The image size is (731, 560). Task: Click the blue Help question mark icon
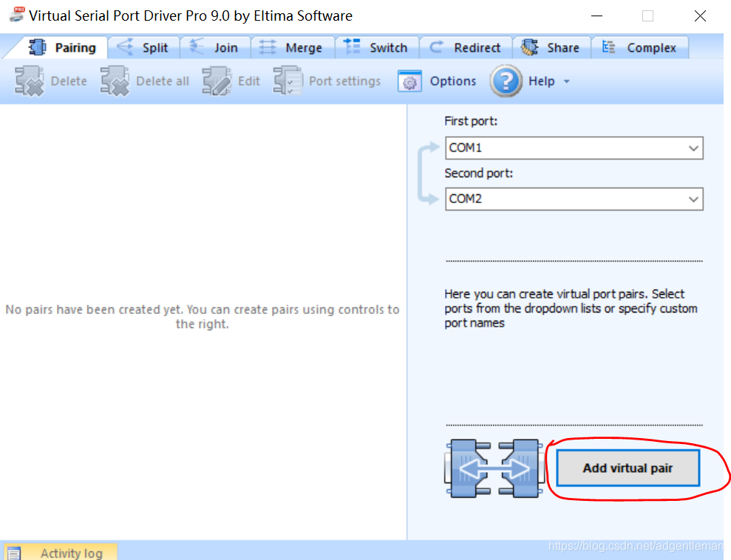pos(506,81)
